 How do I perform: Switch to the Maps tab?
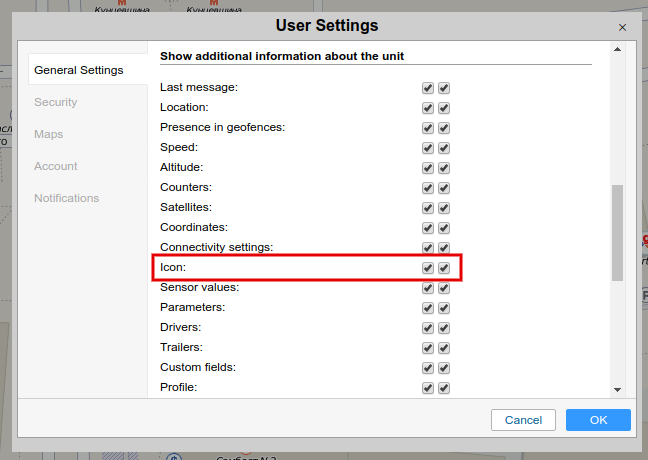(48, 134)
